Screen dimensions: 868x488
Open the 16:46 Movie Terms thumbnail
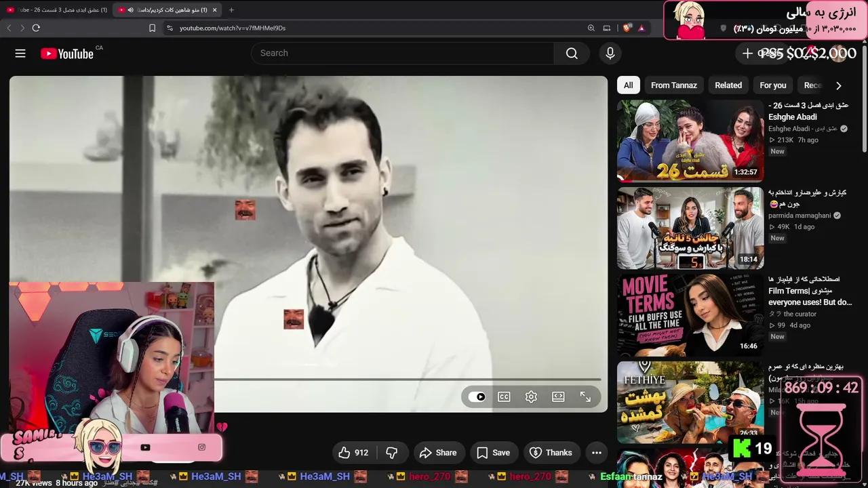point(690,315)
